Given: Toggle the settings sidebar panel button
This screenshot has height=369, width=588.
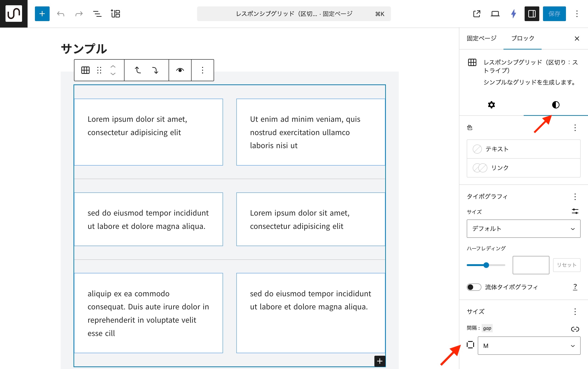Looking at the screenshot, I should tap(531, 14).
